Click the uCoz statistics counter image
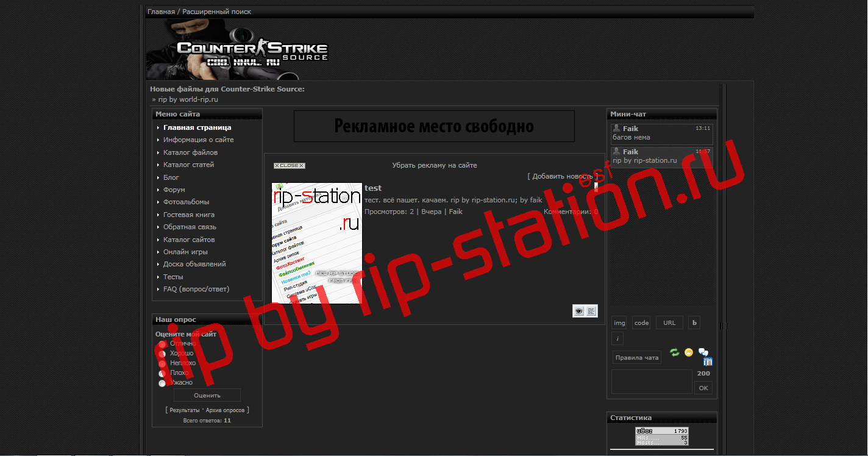This screenshot has width=868, height=456. point(661,436)
